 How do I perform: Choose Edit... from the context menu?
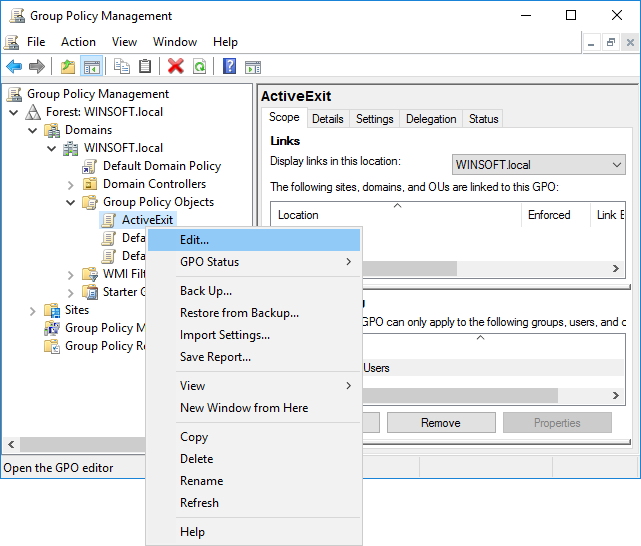click(x=253, y=240)
